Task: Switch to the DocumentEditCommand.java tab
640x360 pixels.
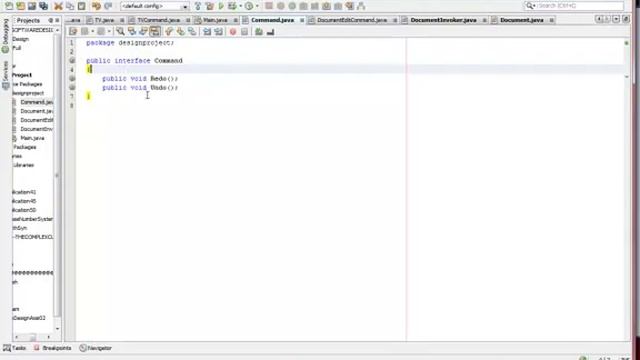Action: pyautogui.click(x=351, y=20)
